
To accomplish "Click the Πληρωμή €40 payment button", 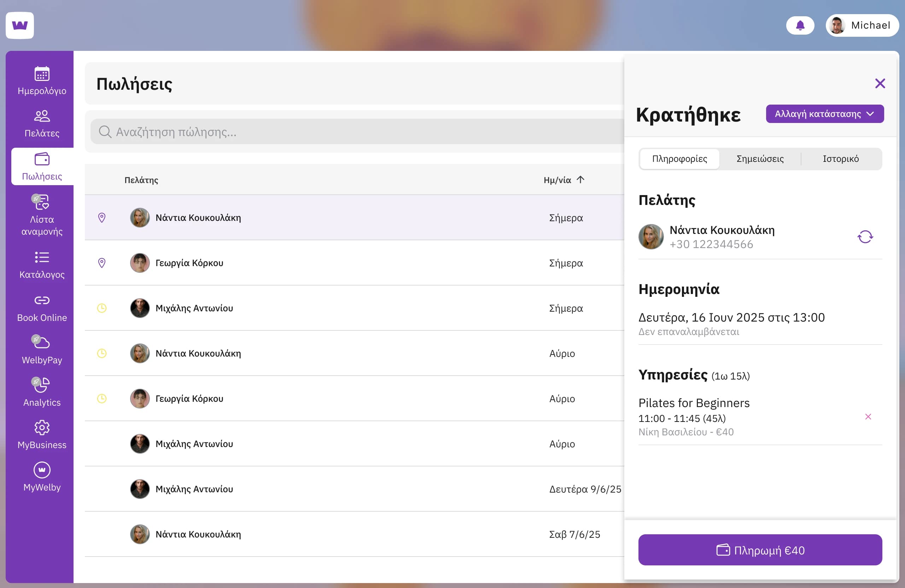I will 760,550.
